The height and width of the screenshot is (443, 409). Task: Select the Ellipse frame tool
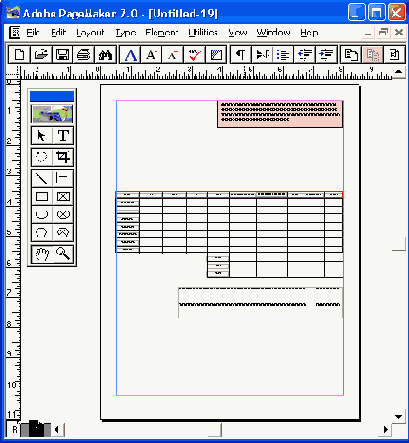point(63,214)
